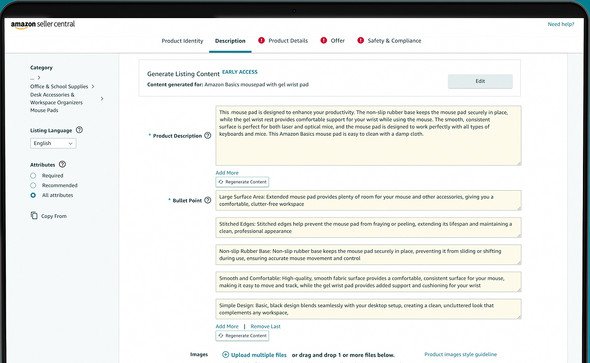This screenshot has height=363, width=590.
Task: Click the Bullet Point help icon
Action: (x=207, y=200)
